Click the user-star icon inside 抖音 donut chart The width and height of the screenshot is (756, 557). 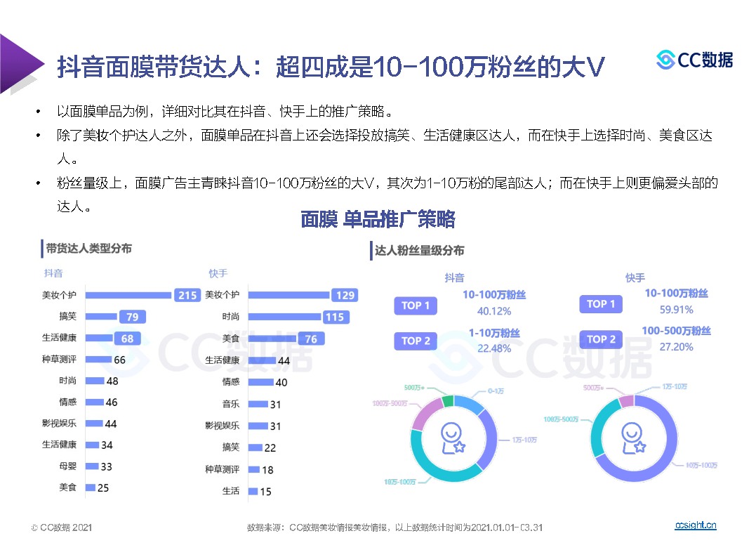coord(453,438)
